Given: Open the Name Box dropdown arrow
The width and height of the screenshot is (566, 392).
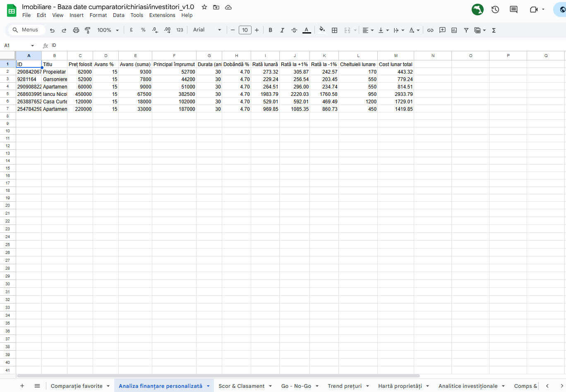Looking at the screenshot, I should pos(32,45).
